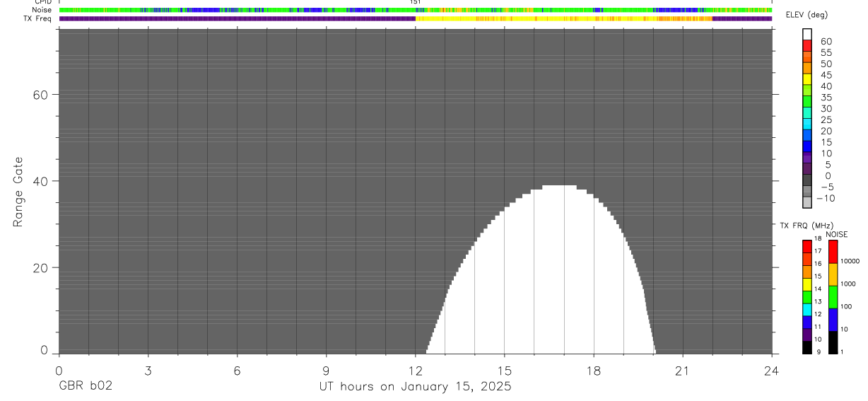Screen dimensions: 868x401
Task: Click the red swatch in the ELEV color bar
Action: pos(807,46)
